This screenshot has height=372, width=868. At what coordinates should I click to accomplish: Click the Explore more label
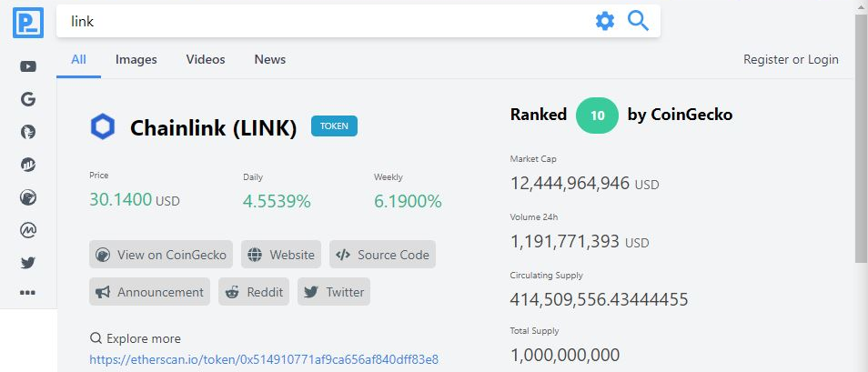pos(144,338)
